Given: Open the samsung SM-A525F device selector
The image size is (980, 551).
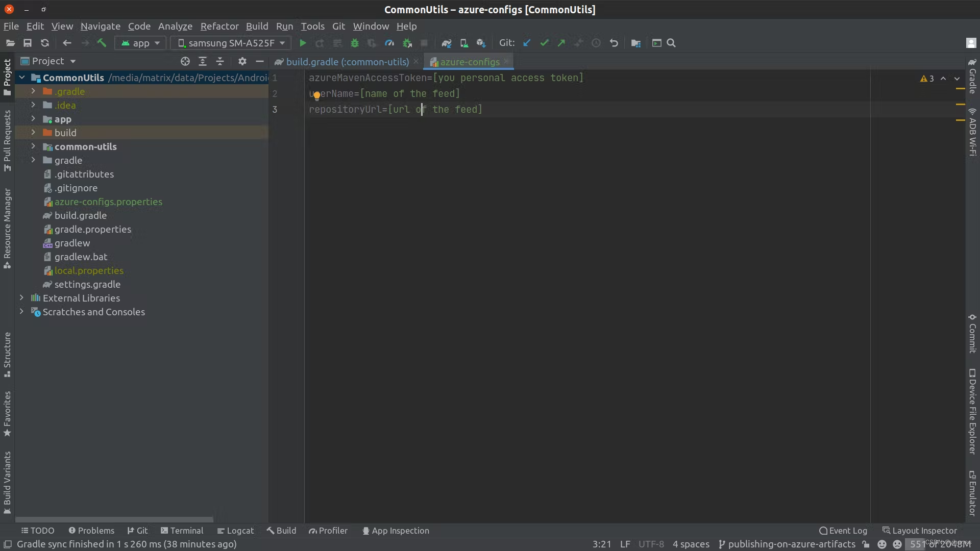Looking at the screenshot, I should coord(231,43).
